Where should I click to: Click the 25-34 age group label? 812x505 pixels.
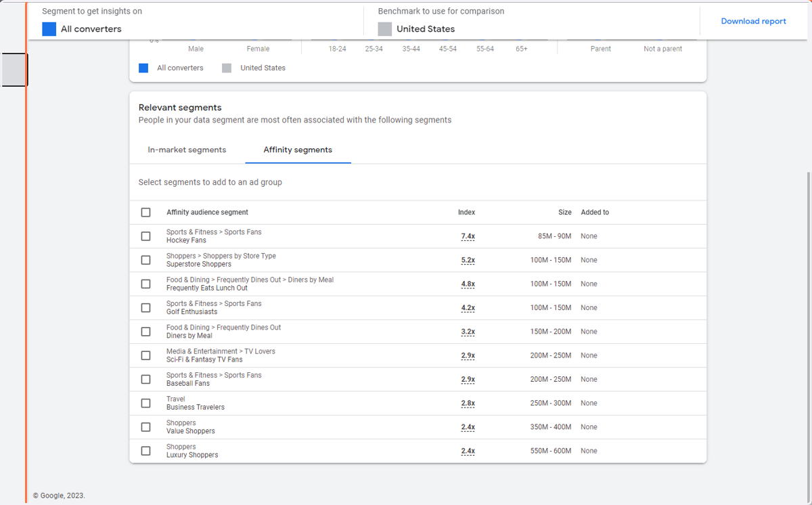pos(374,49)
